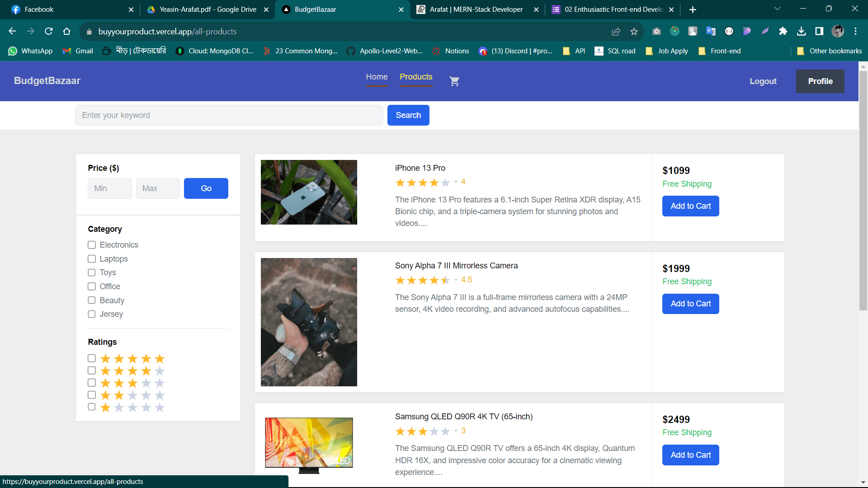Open the 23 Common Mong... bookmark
868x488 pixels.
coord(300,51)
